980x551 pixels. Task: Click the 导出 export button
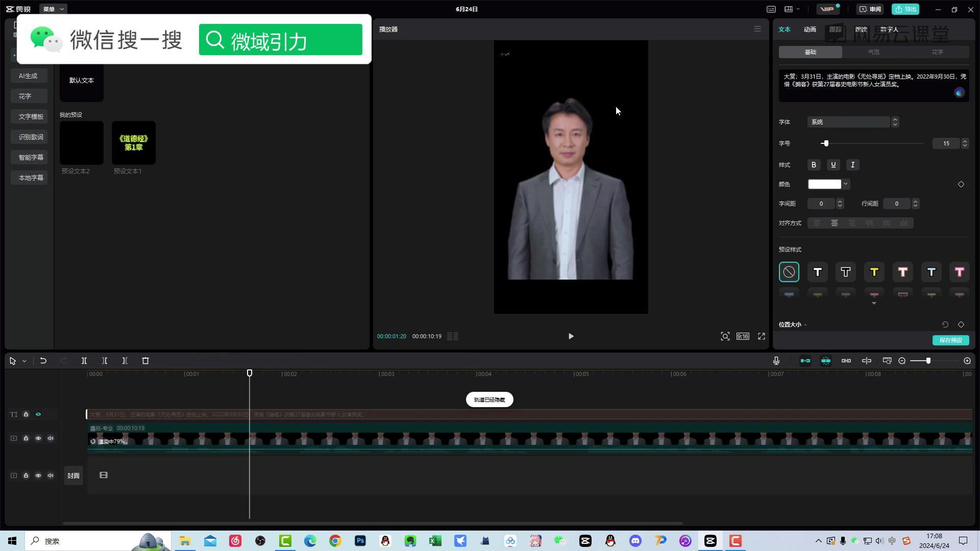click(905, 9)
